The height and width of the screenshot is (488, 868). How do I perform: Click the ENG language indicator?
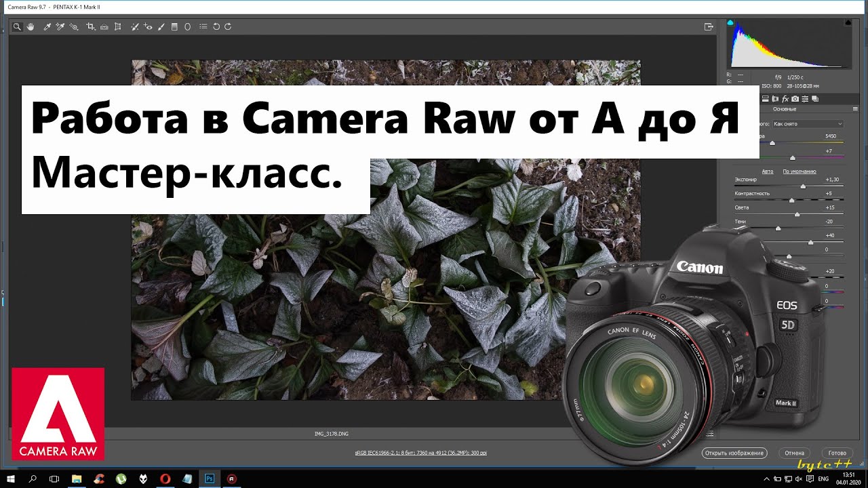pyautogui.click(x=823, y=479)
